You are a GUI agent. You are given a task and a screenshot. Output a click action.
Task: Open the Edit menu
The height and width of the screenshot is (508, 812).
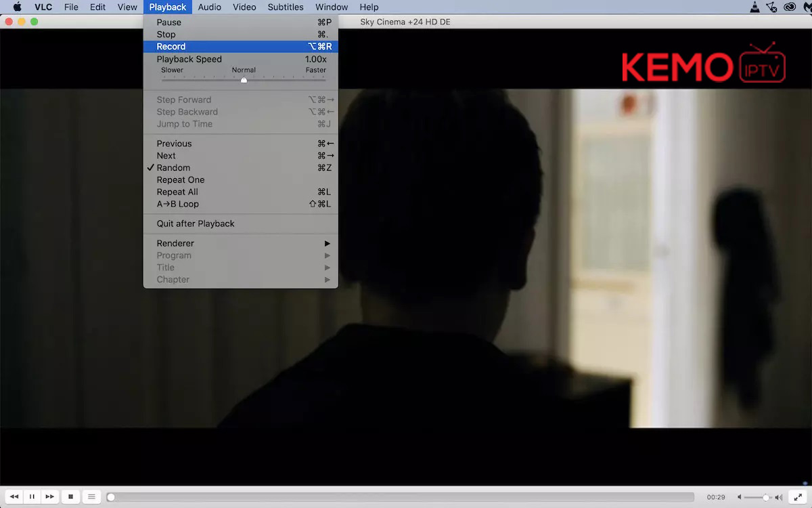click(97, 7)
